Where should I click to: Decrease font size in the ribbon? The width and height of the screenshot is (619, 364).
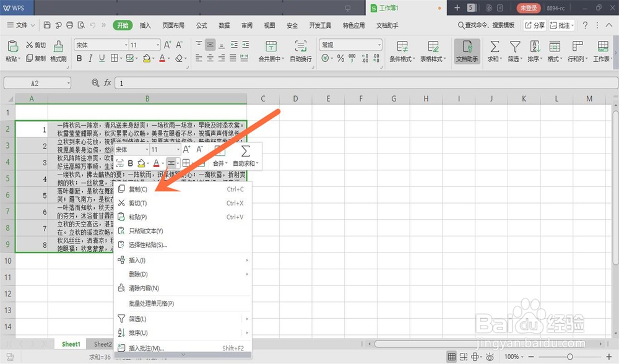(180, 45)
